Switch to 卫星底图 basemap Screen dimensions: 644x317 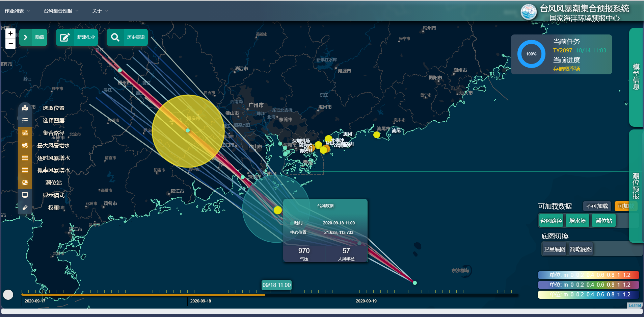pyautogui.click(x=554, y=249)
